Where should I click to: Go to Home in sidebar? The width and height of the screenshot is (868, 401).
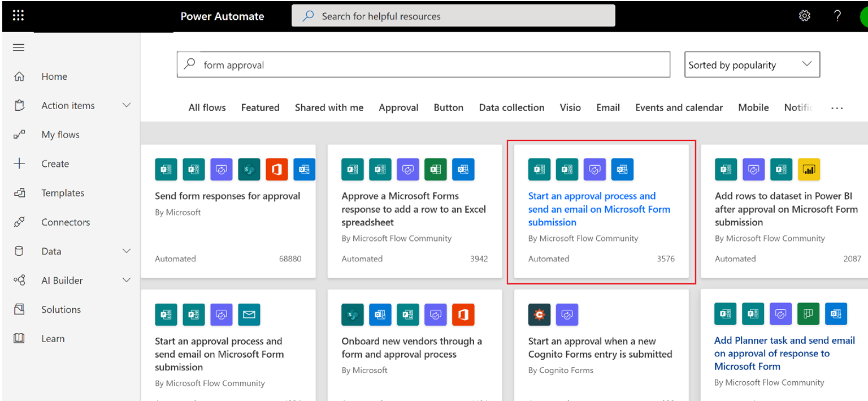pyautogui.click(x=54, y=76)
